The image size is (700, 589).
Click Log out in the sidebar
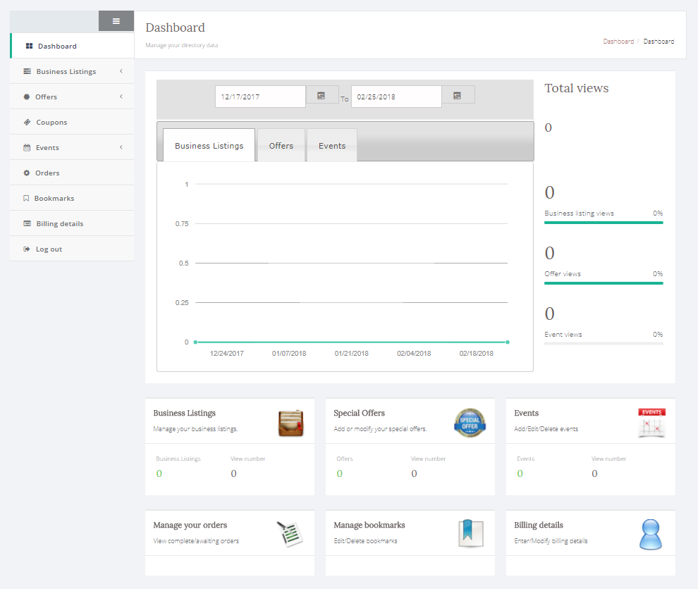[49, 249]
